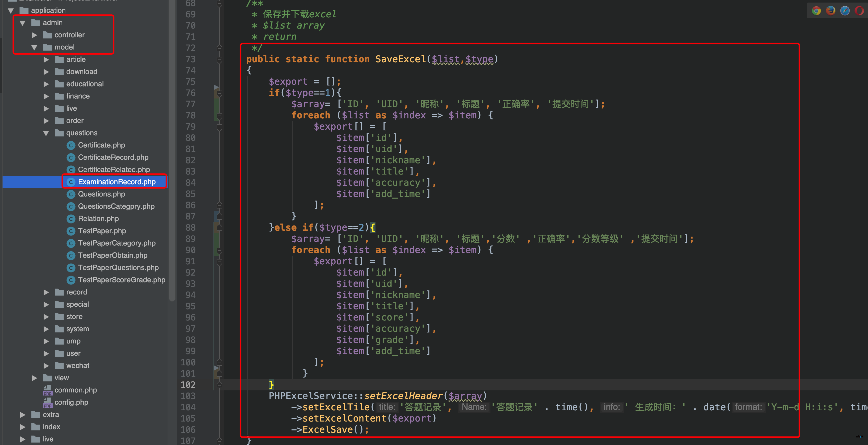Expand the educational folder
Viewport: 868px width, 445px height.
[x=46, y=84]
